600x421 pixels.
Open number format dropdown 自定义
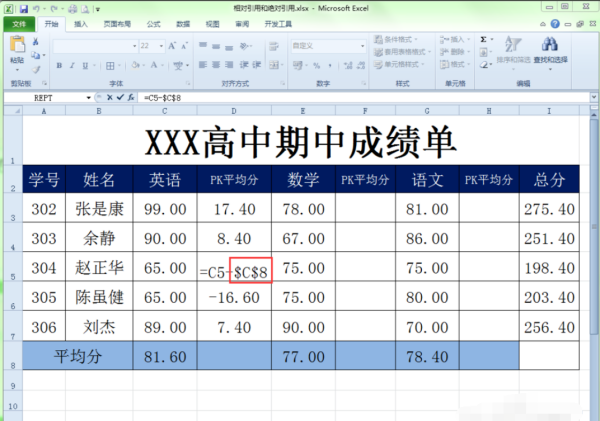362,46
